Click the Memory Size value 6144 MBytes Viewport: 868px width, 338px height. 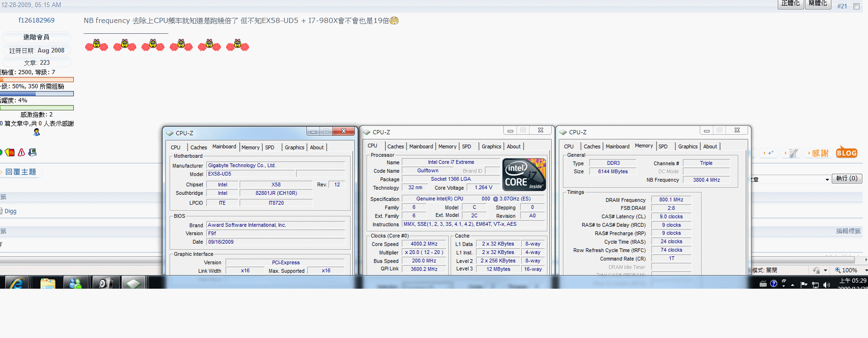point(613,172)
